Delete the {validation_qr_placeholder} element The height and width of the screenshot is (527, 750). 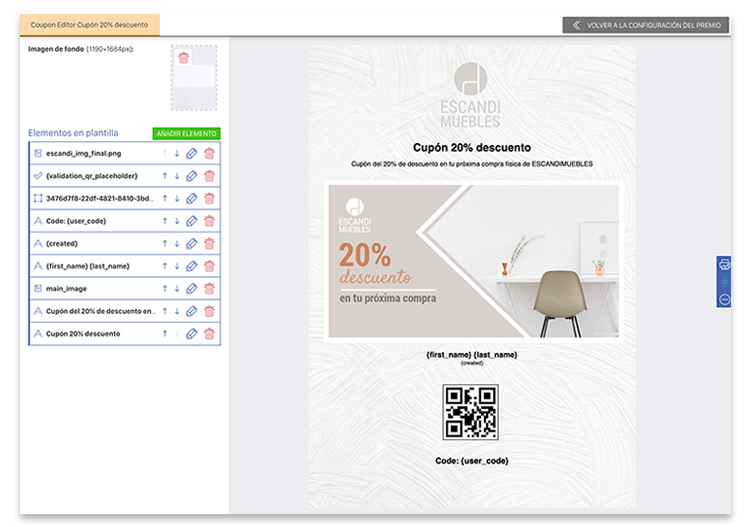coord(209,176)
